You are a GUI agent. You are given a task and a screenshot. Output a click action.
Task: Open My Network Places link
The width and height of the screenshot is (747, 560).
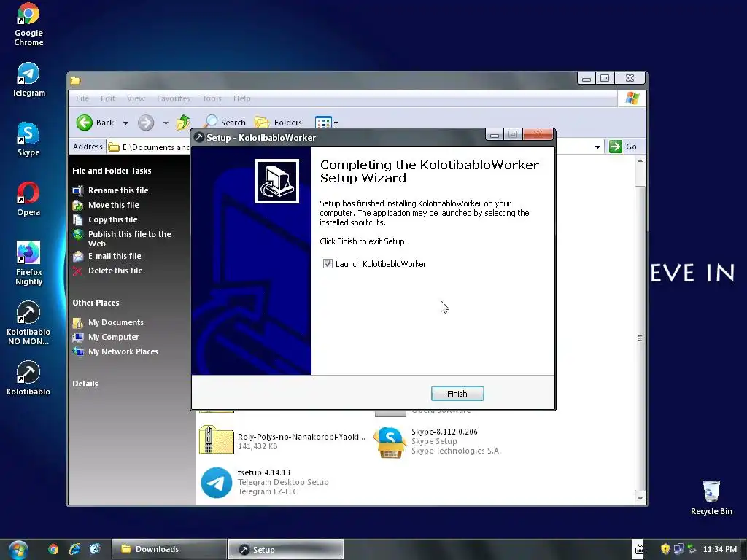[123, 351]
